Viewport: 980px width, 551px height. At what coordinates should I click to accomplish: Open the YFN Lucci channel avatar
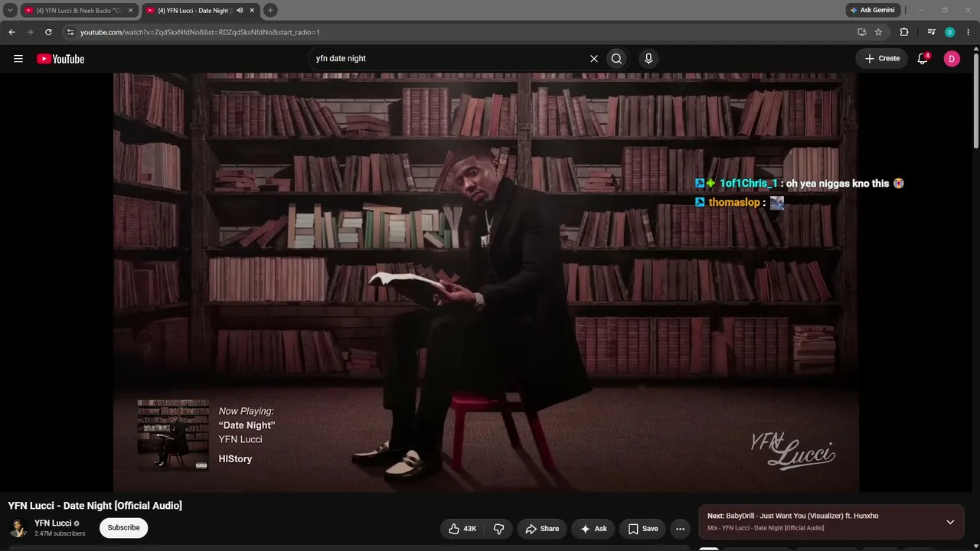(x=18, y=528)
